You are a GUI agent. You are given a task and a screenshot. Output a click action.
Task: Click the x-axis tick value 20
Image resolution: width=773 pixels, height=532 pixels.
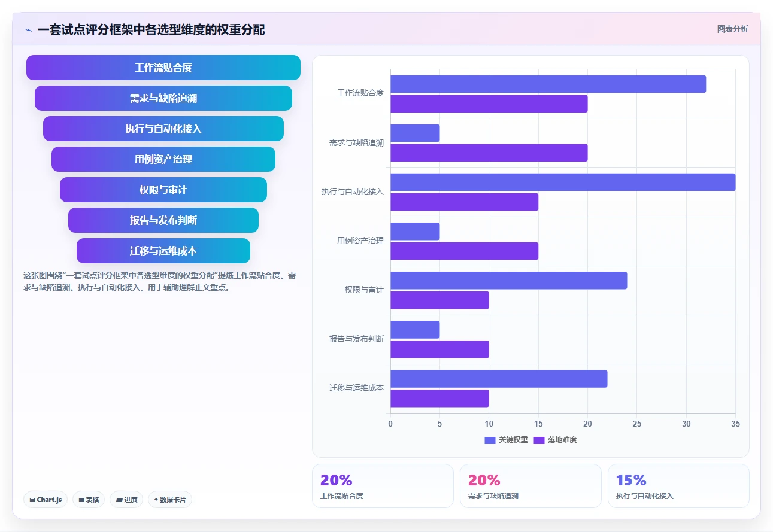588,424
